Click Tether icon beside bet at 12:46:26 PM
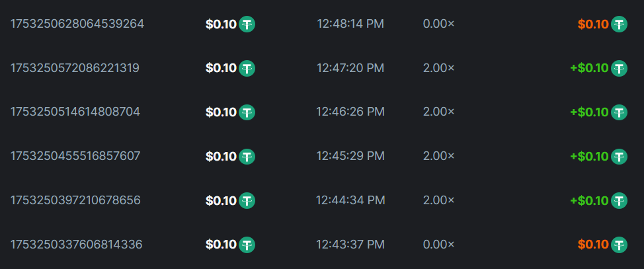This screenshot has width=644, height=269. [x=247, y=112]
